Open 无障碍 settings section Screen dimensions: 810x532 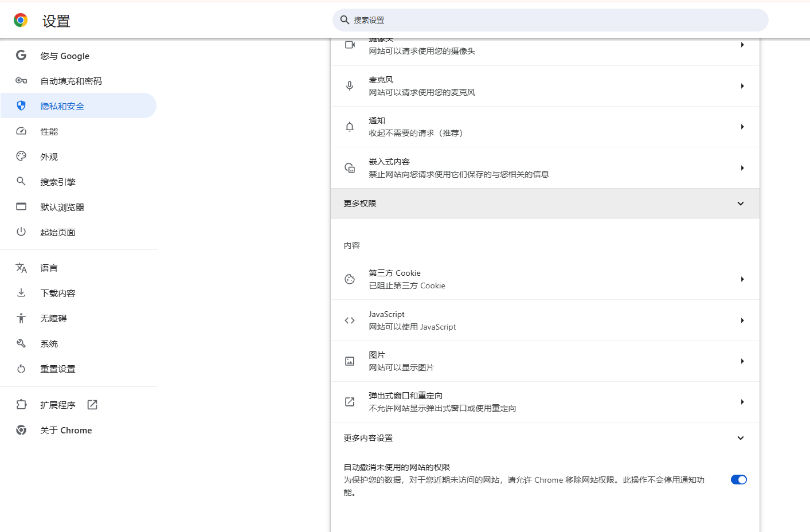pos(79,318)
